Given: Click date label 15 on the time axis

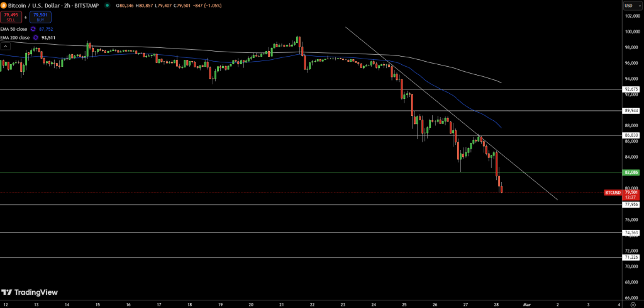Looking at the screenshot, I should pyautogui.click(x=97, y=305).
